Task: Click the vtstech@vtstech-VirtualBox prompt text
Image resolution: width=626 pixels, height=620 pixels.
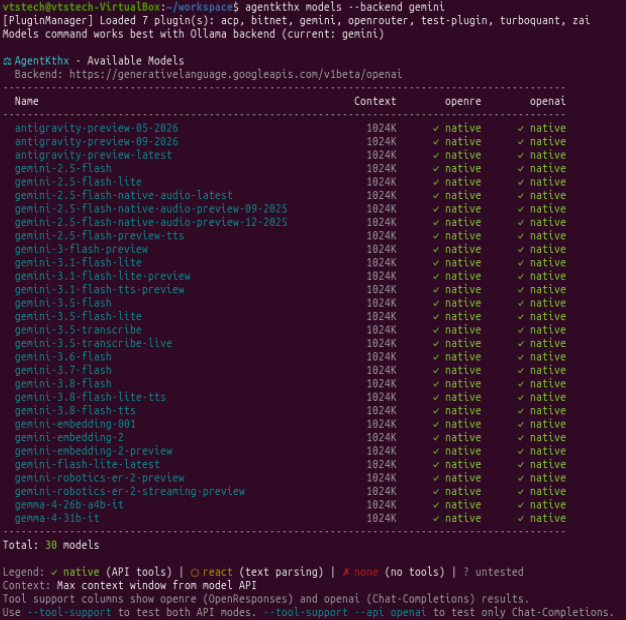Action: tap(81, 7)
